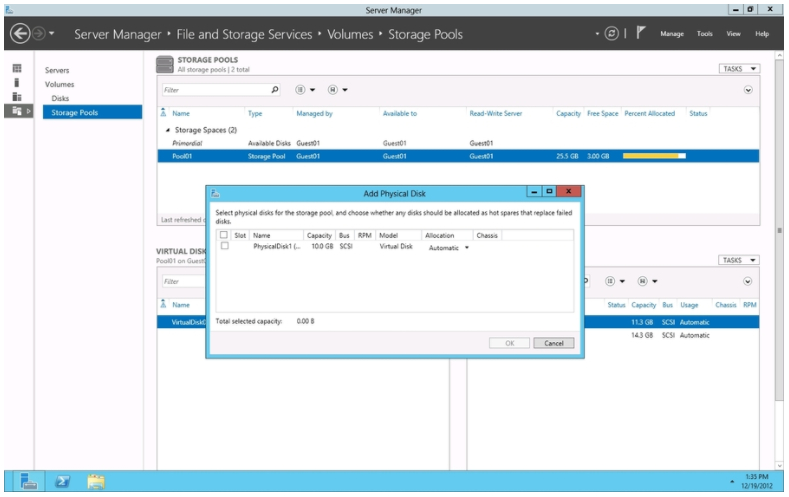
Task: Sort pools by Free Space column
Action: pyautogui.click(x=602, y=114)
